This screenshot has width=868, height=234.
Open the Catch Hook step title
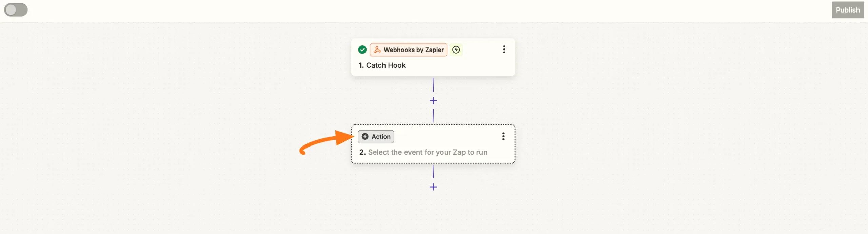386,65
